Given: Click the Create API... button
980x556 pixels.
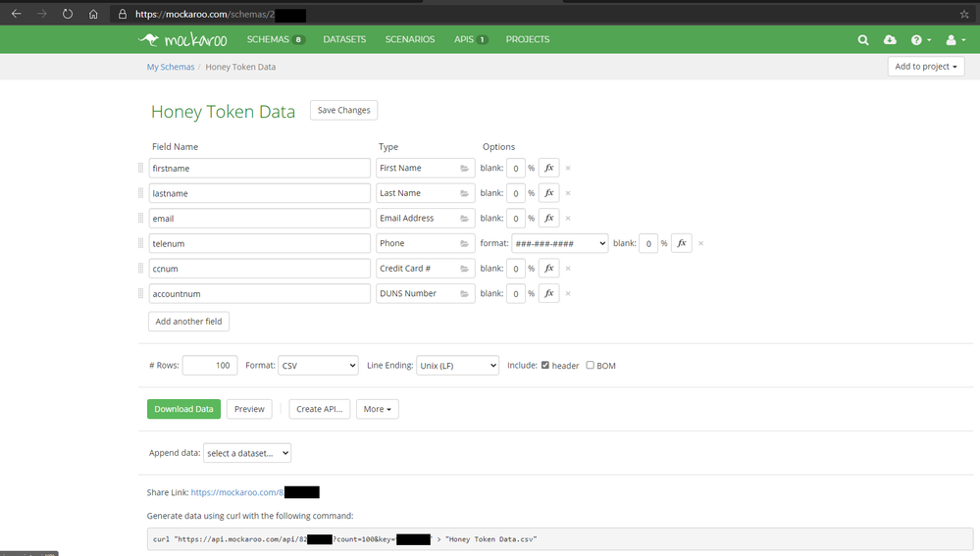Looking at the screenshot, I should tap(320, 409).
